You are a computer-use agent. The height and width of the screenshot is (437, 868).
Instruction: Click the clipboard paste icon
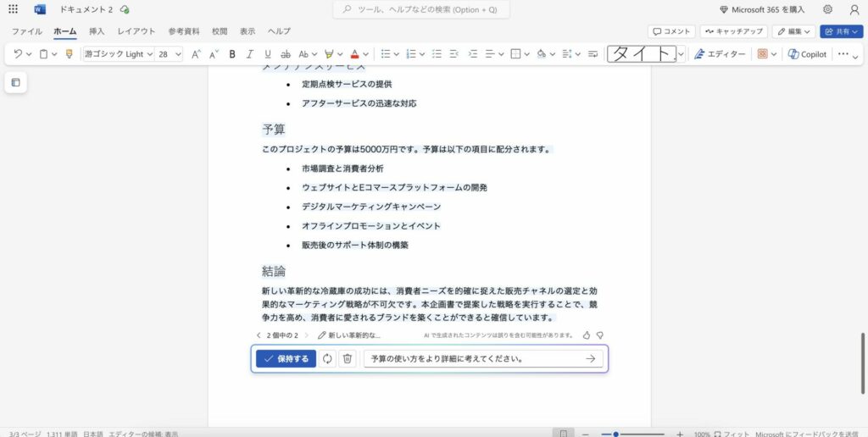click(43, 53)
